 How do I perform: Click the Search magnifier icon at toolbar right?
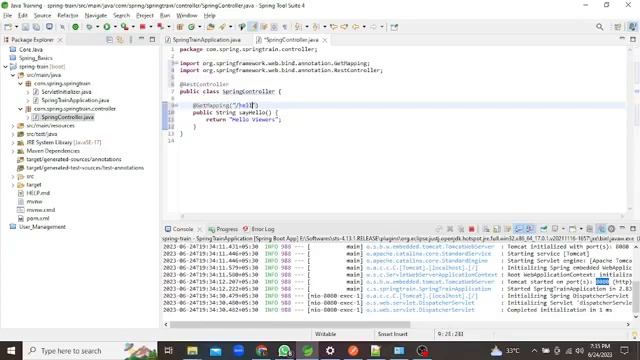tap(600, 27)
